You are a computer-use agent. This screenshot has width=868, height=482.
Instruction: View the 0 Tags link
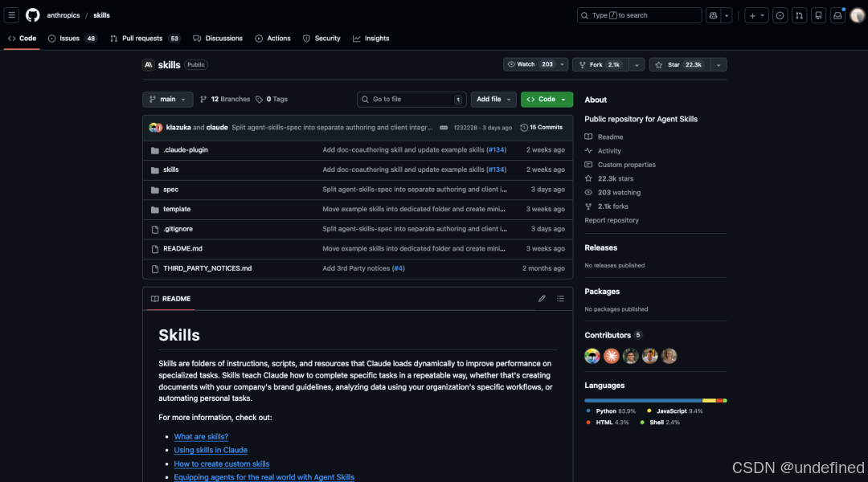point(272,99)
